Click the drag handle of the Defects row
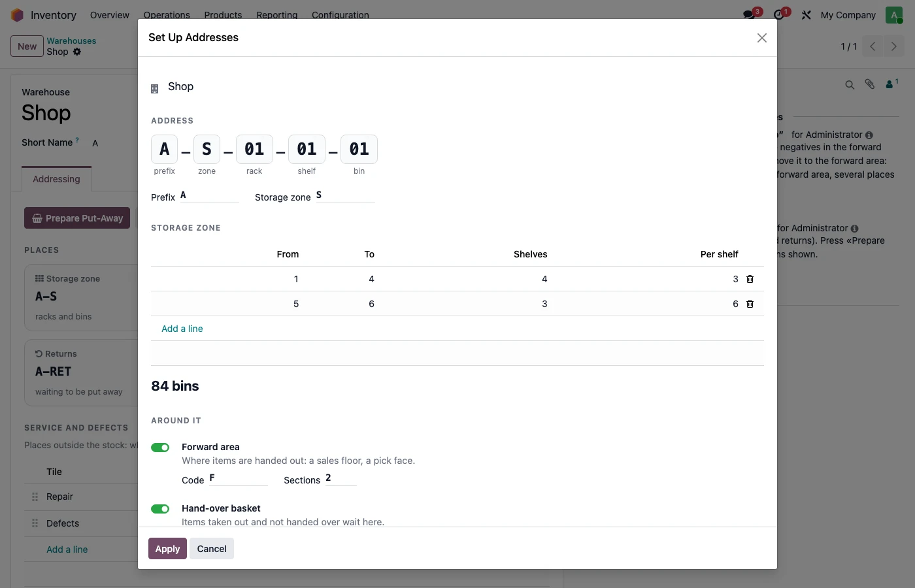Screen dimensions: 915x588 tap(35, 523)
